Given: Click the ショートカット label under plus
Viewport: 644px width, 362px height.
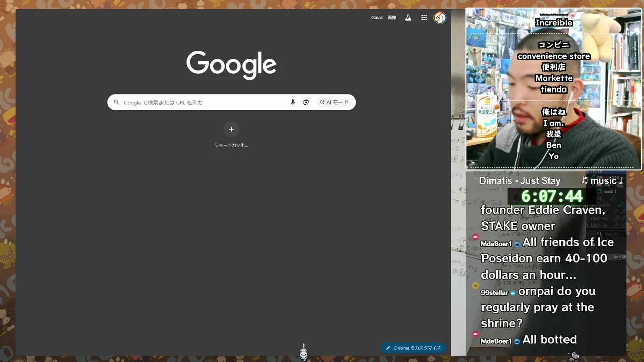Looking at the screenshot, I should 231,145.
